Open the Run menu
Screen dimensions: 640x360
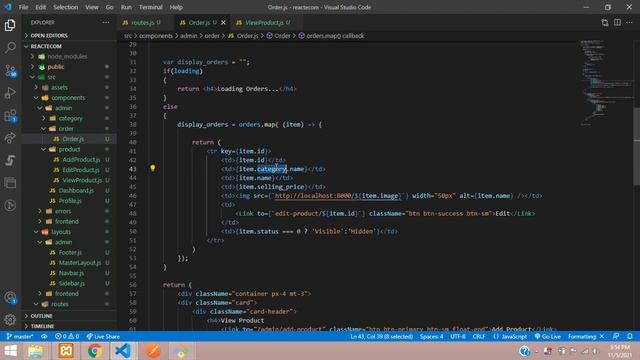coord(126,7)
